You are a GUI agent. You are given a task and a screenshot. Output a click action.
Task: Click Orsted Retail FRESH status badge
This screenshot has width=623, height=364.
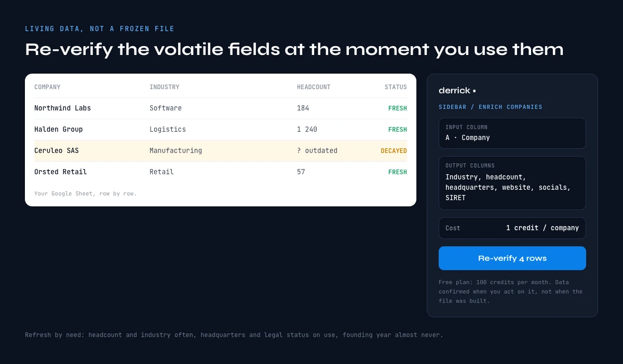[398, 172]
